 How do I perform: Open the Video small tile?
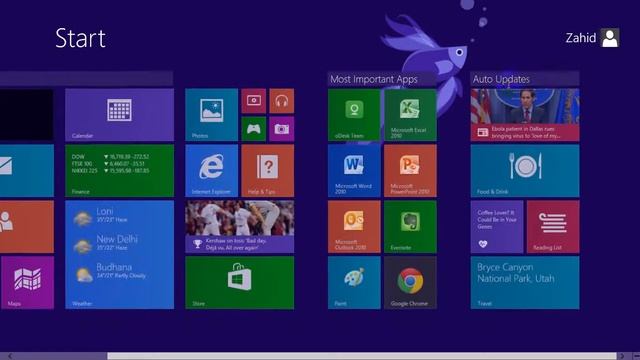tap(253, 101)
